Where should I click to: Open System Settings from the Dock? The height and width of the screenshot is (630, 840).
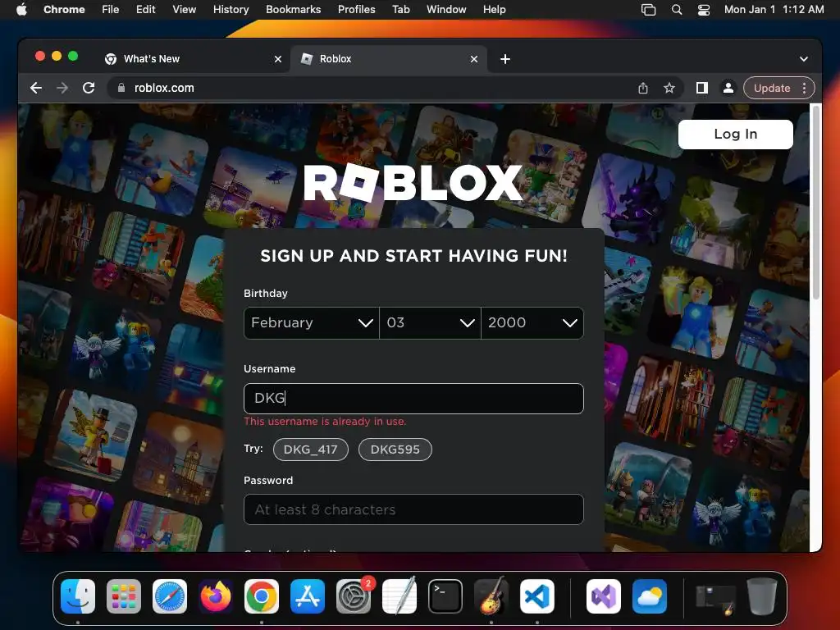[354, 596]
